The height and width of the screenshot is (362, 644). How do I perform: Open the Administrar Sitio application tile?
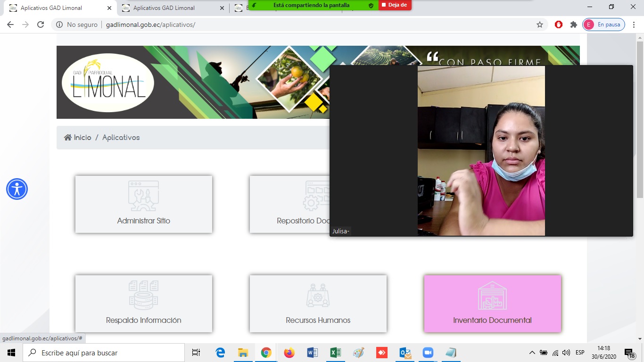pyautogui.click(x=143, y=204)
